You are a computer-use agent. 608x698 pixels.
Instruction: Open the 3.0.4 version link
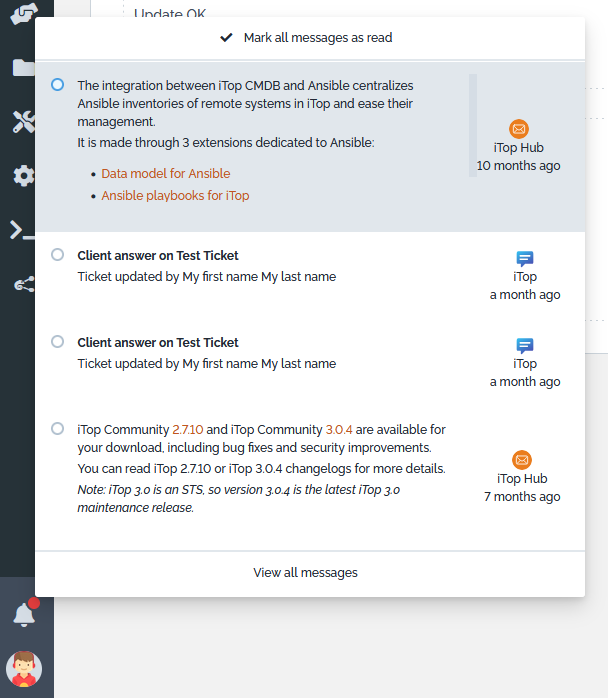(339, 430)
